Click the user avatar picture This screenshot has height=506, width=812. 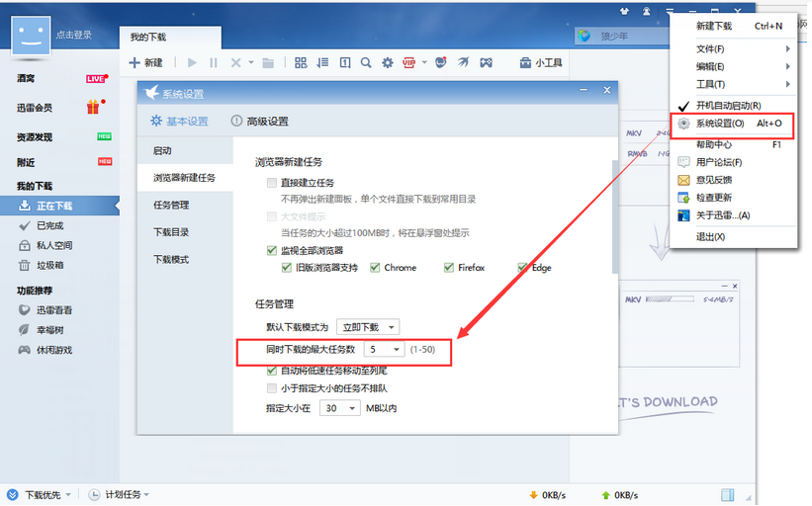[31, 36]
